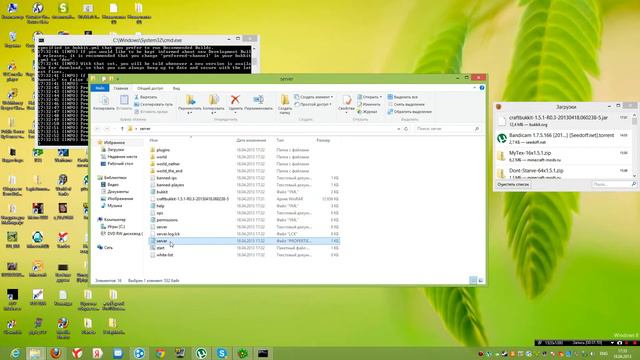Open the Bandicam torrent download entry

click(562, 138)
